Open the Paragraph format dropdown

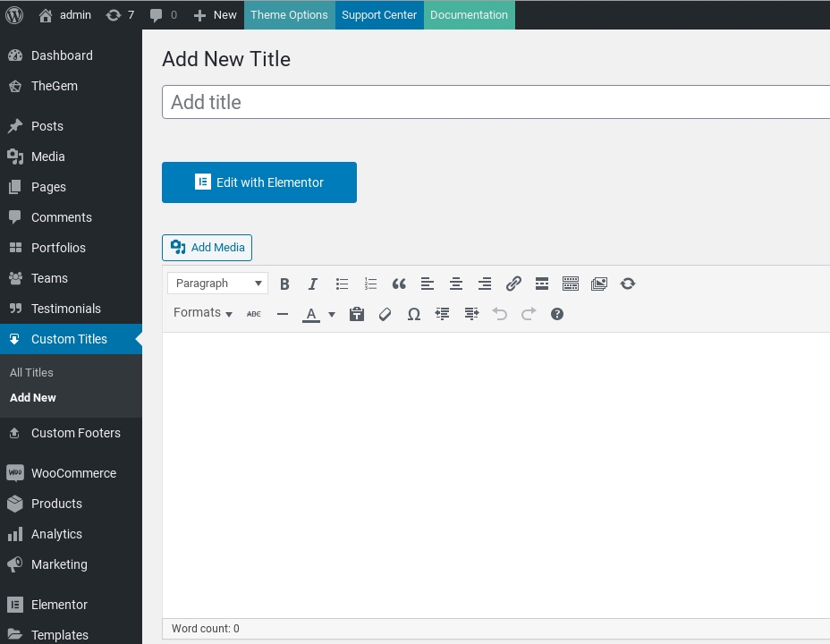click(x=217, y=284)
